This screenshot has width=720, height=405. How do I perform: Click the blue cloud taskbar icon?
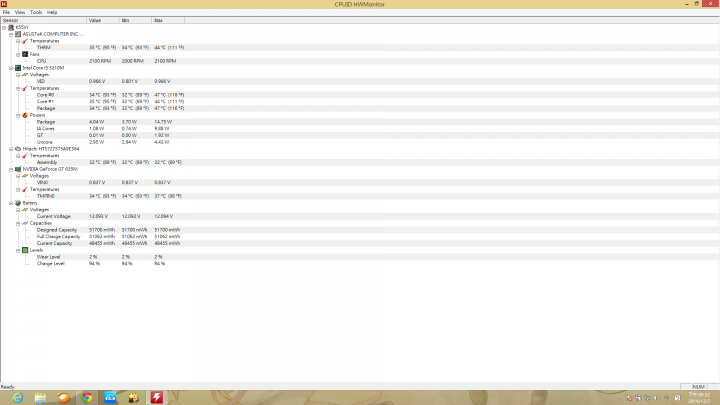click(110, 398)
